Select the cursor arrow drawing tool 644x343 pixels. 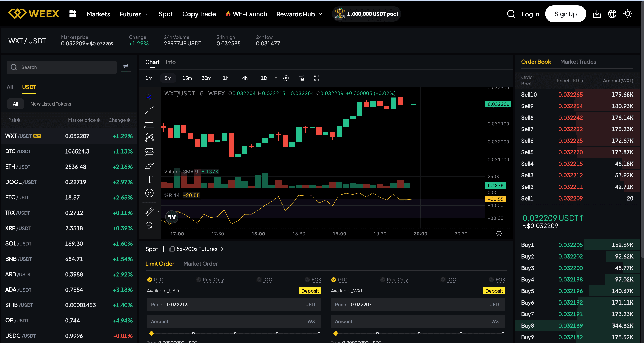point(149,96)
